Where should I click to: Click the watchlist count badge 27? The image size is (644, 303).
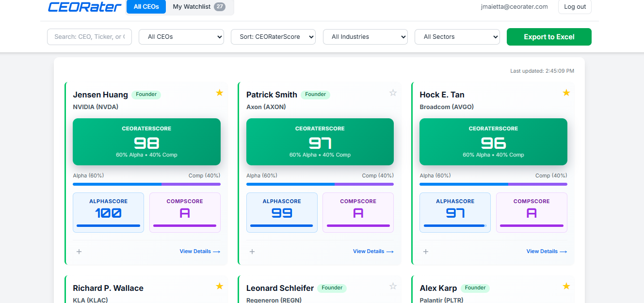220,7
